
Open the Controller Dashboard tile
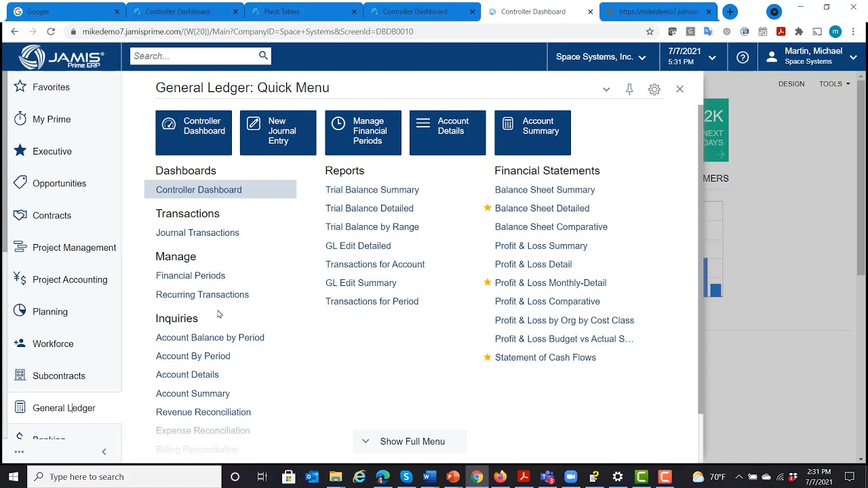coord(193,133)
